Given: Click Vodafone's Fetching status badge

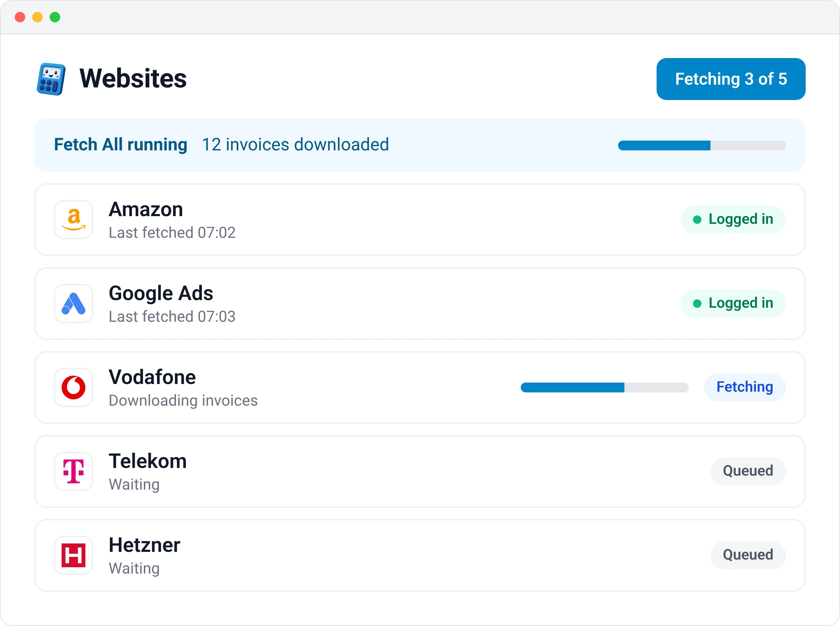Looking at the screenshot, I should tap(745, 387).
